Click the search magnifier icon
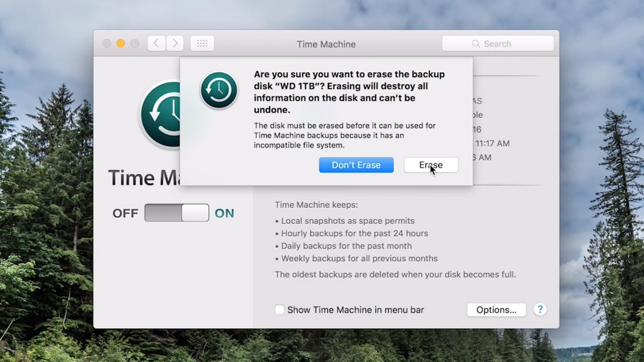Screen dimensions: 644x362 pyautogui.click(x=476, y=44)
